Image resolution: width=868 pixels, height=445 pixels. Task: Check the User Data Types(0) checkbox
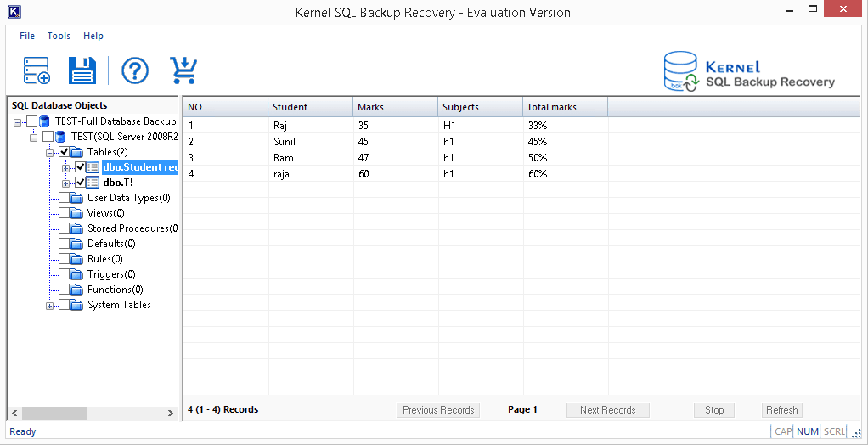[65, 198]
